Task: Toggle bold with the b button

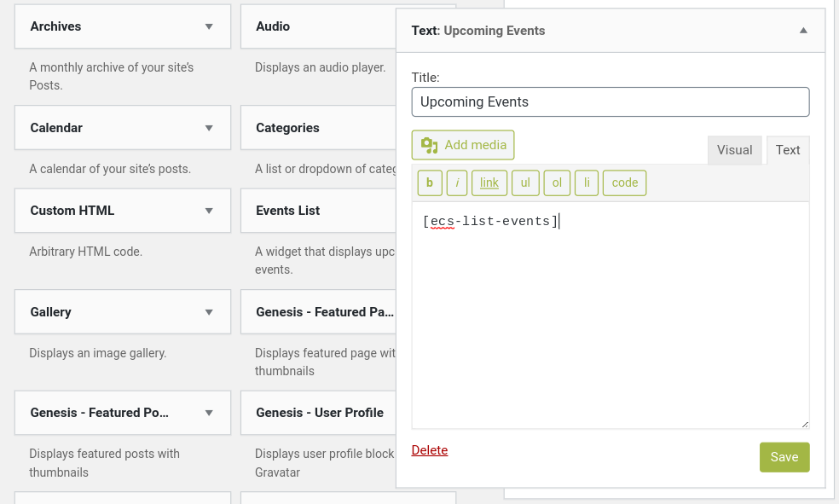Action: point(430,183)
